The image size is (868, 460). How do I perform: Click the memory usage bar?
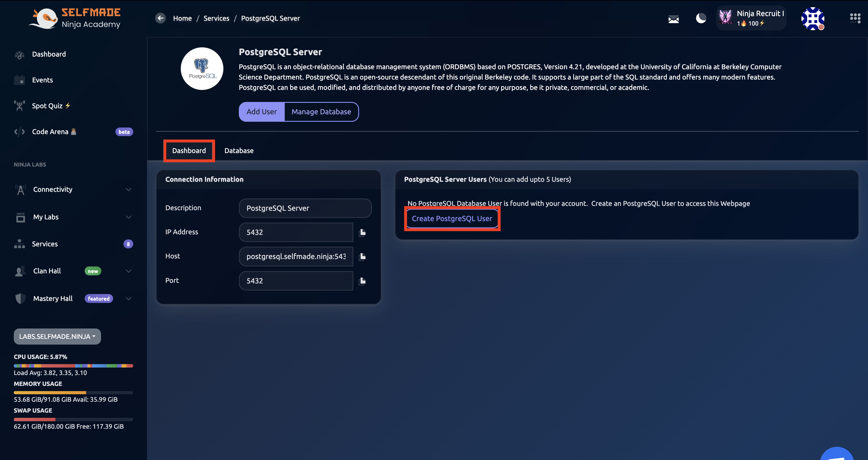coord(73,393)
